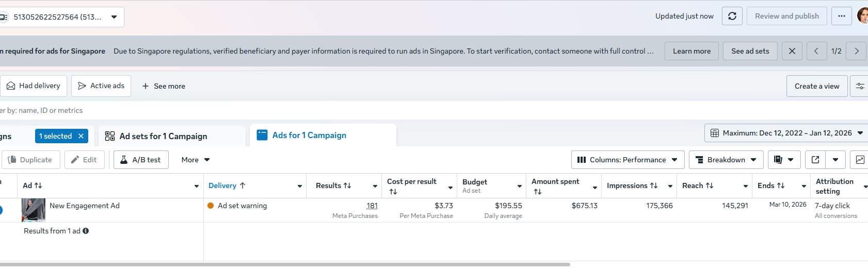The image size is (868, 271).
Task: Click the A/B test button
Action: (141, 160)
